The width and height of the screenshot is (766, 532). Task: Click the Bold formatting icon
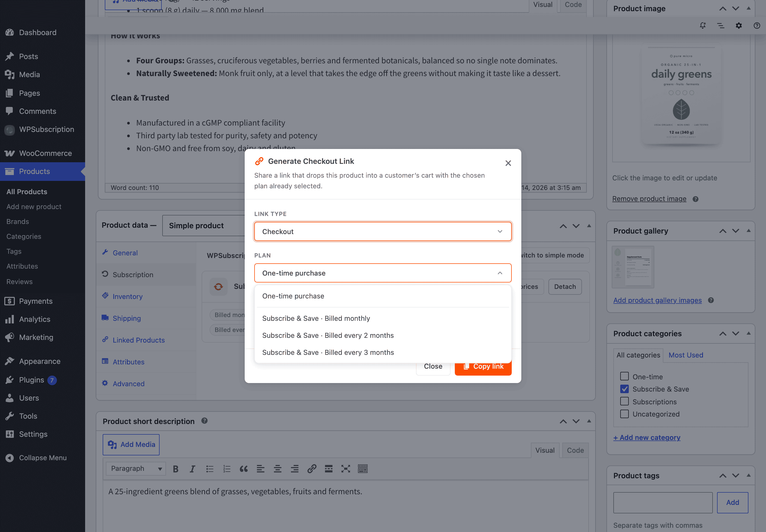pyautogui.click(x=176, y=469)
